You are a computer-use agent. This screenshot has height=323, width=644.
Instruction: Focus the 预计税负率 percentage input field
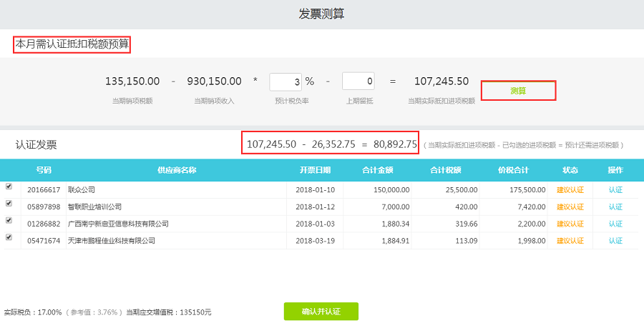point(286,81)
